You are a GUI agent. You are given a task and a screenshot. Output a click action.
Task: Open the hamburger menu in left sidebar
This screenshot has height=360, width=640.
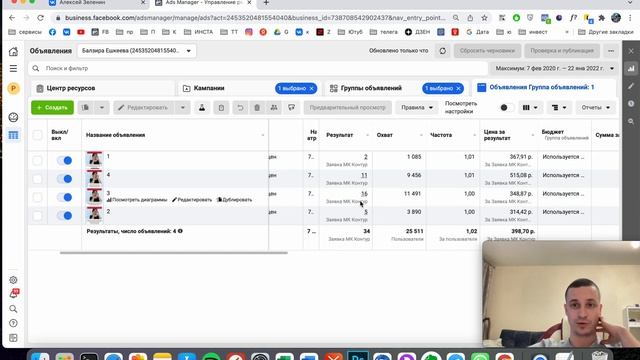13,69
